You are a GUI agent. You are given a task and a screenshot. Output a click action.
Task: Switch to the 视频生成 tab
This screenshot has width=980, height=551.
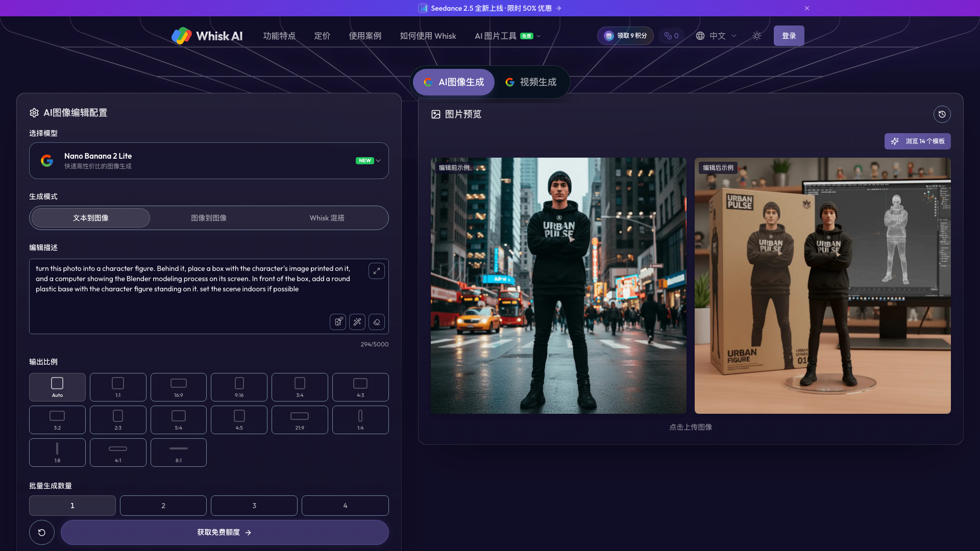pos(531,82)
